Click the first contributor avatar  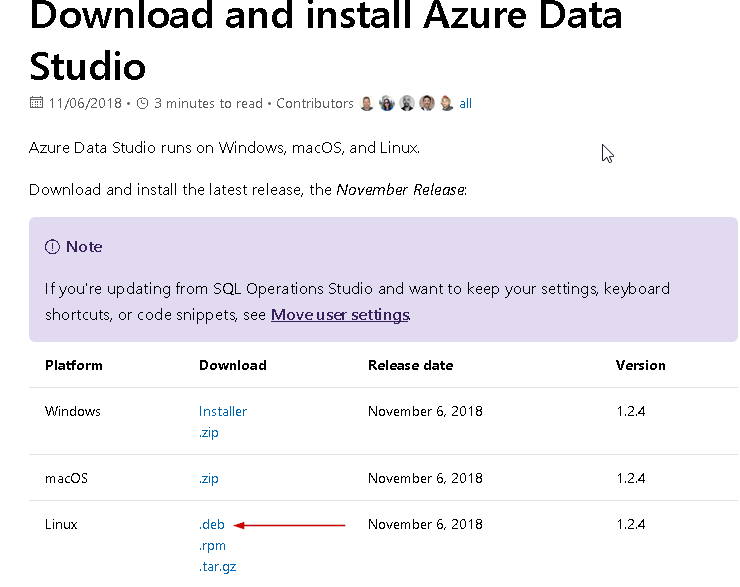pyautogui.click(x=367, y=103)
